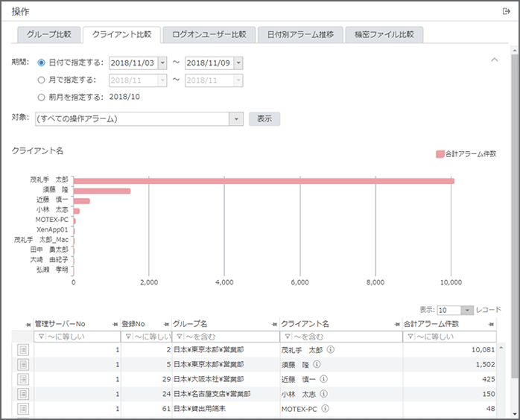Select 月で指定する radio button
The width and height of the screenshot is (520, 420).
41,80
